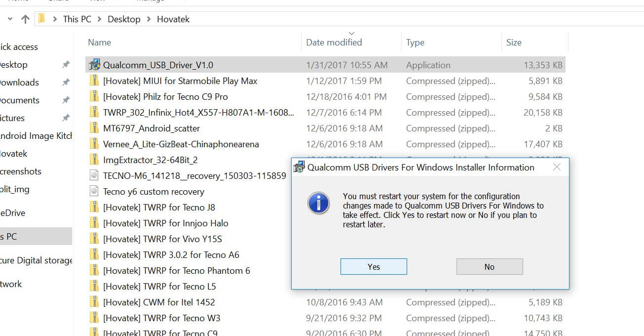Click No to restart later
Image resolution: width=644 pixels, height=336 pixels.
[490, 267]
